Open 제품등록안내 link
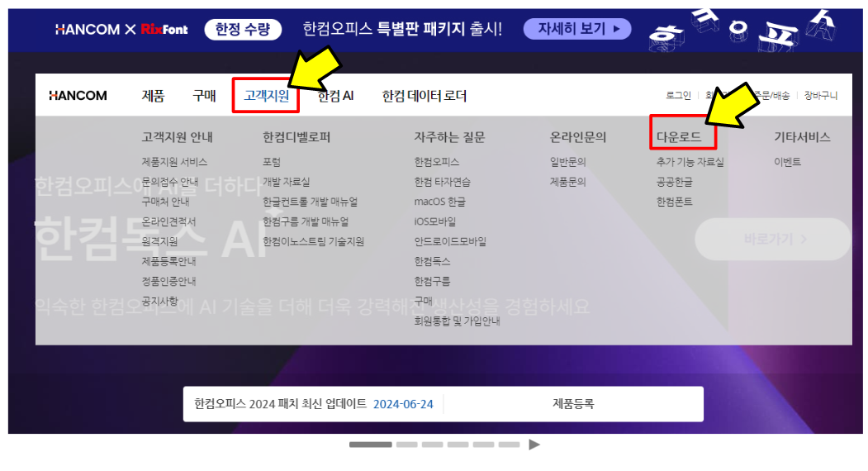868x471 pixels. click(x=168, y=262)
